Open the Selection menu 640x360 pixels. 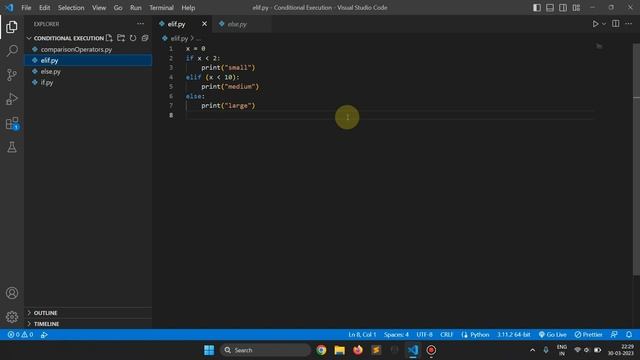tap(71, 8)
